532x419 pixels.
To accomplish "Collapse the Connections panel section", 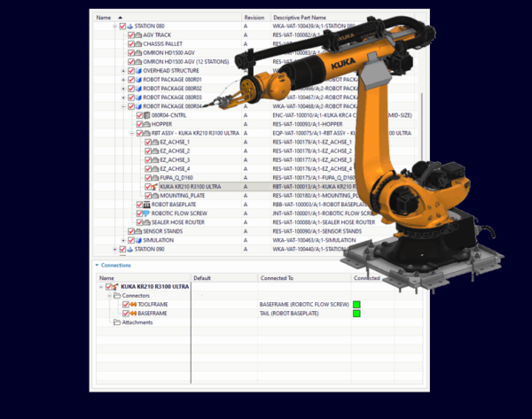I will [x=97, y=265].
